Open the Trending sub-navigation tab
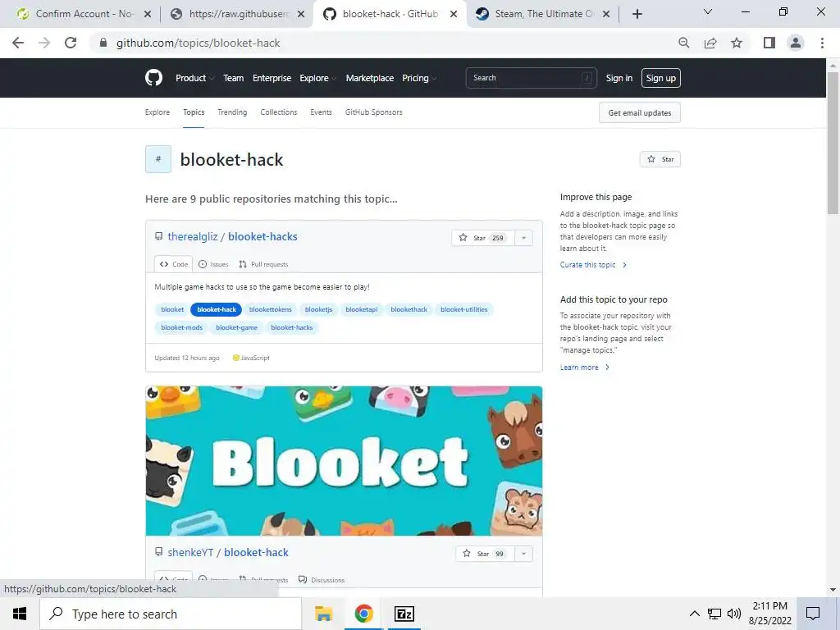840x630 pixels. (x=232, y=112)
